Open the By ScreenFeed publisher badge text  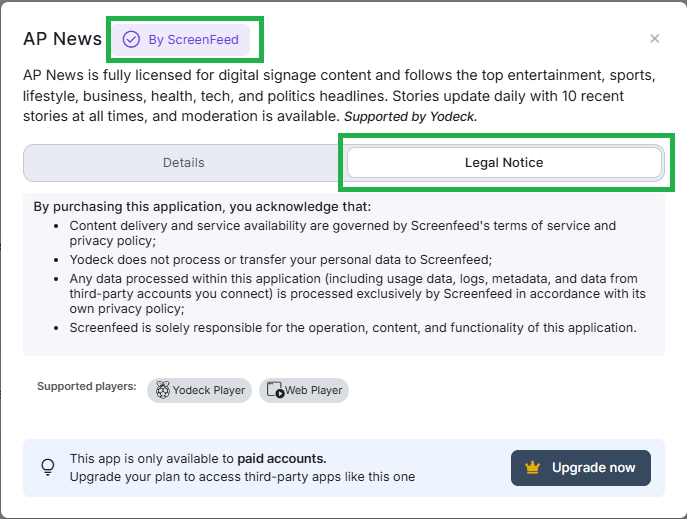194,40
